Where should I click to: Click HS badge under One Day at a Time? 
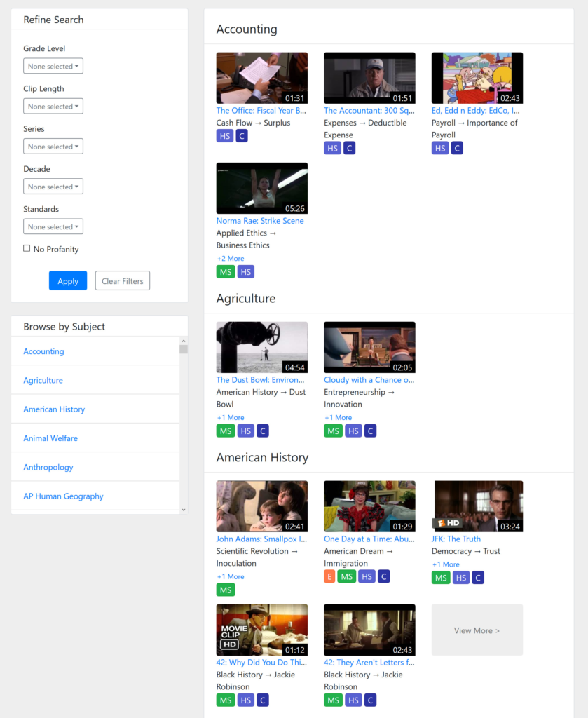[367, 576]
